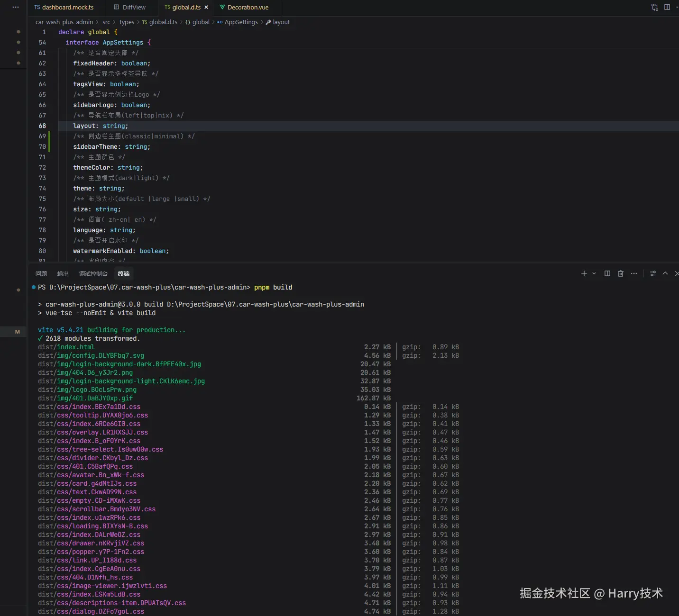679x616 pixels.
Task: Click dist/img/401.DaBJYOxp.gif output line
Action: (x=85, y=398)
